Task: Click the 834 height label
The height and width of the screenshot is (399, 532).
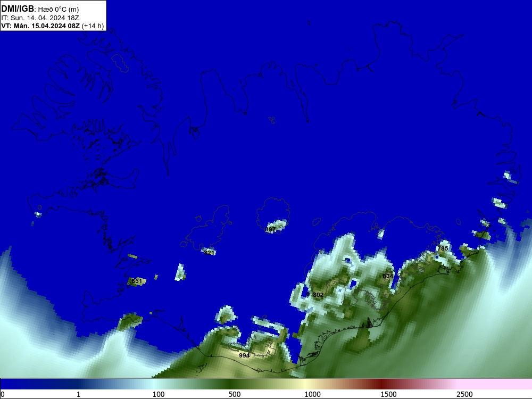Action: pyautogui.click(x=388, y=276)
